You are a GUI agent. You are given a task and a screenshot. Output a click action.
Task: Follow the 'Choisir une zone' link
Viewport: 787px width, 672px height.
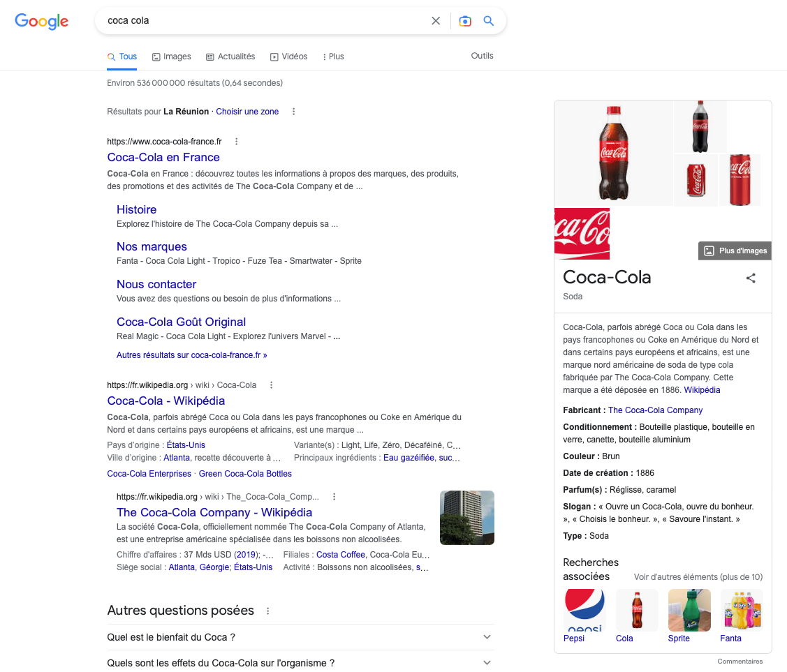click(247, 112)
